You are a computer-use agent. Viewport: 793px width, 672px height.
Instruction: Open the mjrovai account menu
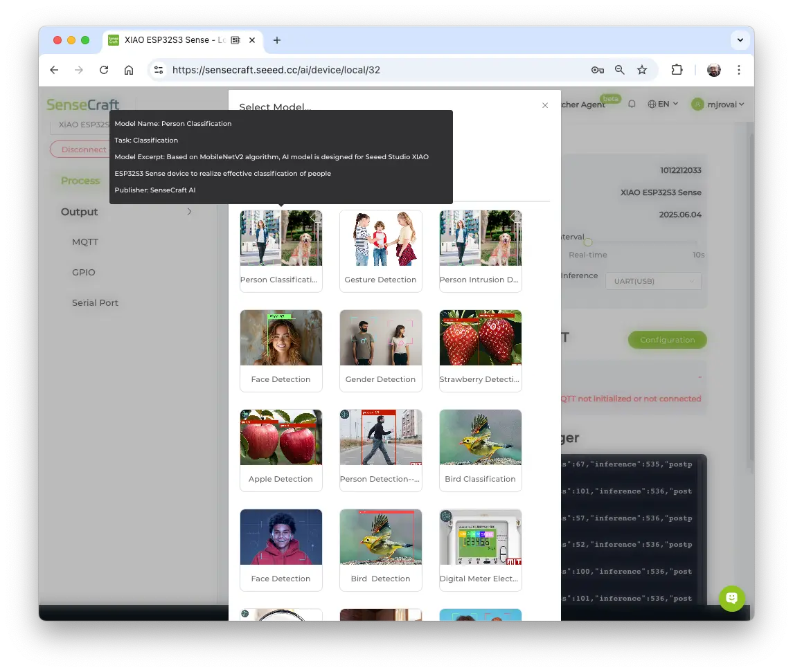(718, 105)
